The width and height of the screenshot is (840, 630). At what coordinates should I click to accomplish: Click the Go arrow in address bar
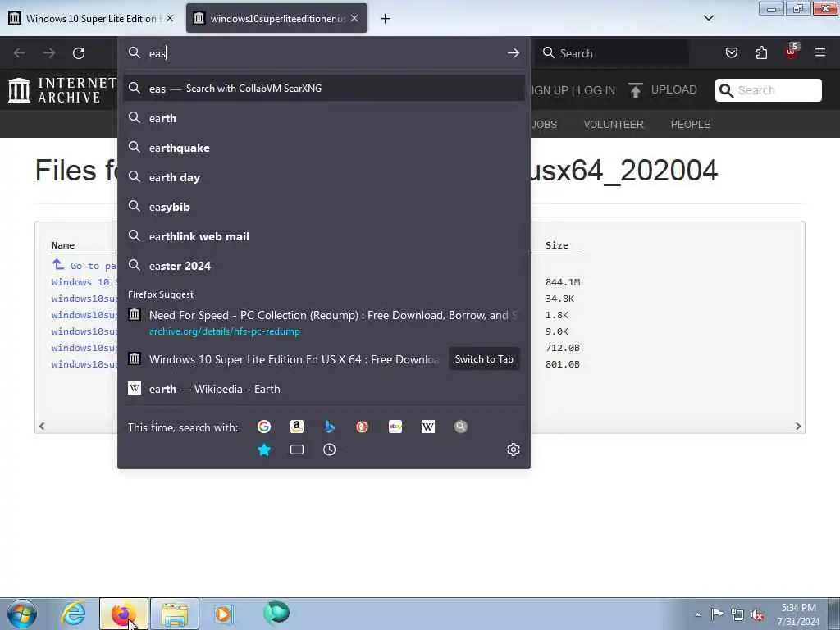coord(514,53)
